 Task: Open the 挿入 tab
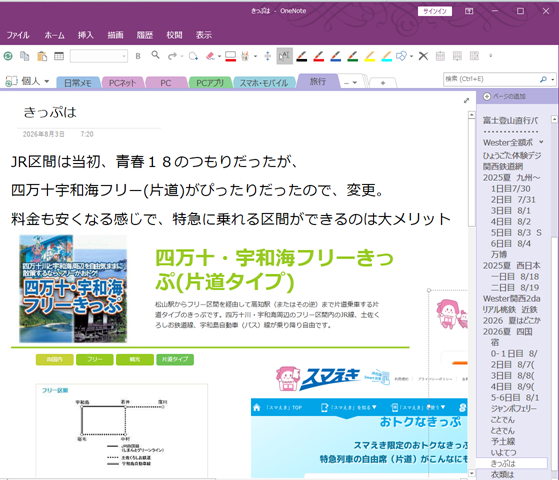(x=86, y=35)
